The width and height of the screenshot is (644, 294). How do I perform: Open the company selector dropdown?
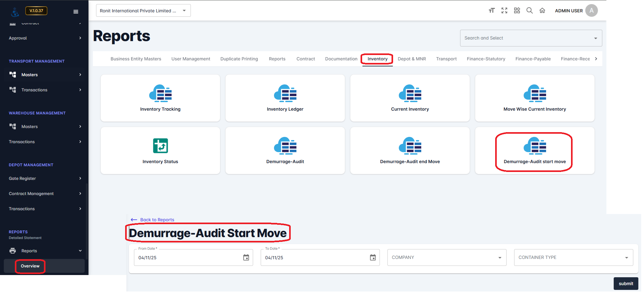pyautogui.click(x=143, y=10)
